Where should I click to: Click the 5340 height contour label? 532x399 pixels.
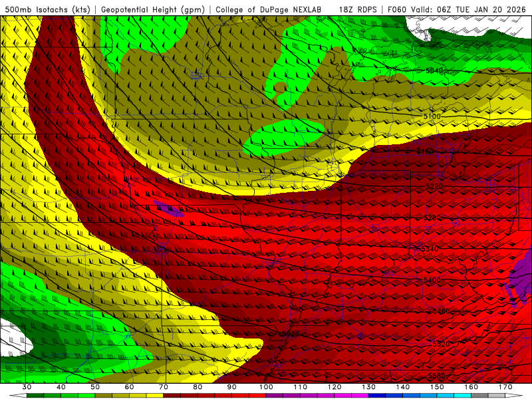[430, 249]
